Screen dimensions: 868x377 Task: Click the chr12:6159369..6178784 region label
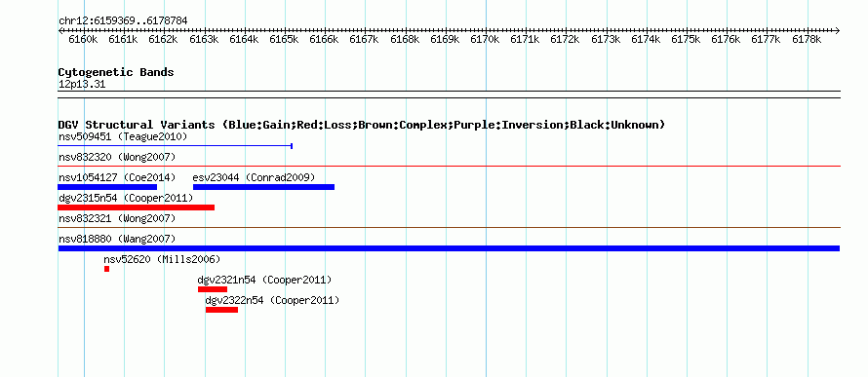(123, 20)
